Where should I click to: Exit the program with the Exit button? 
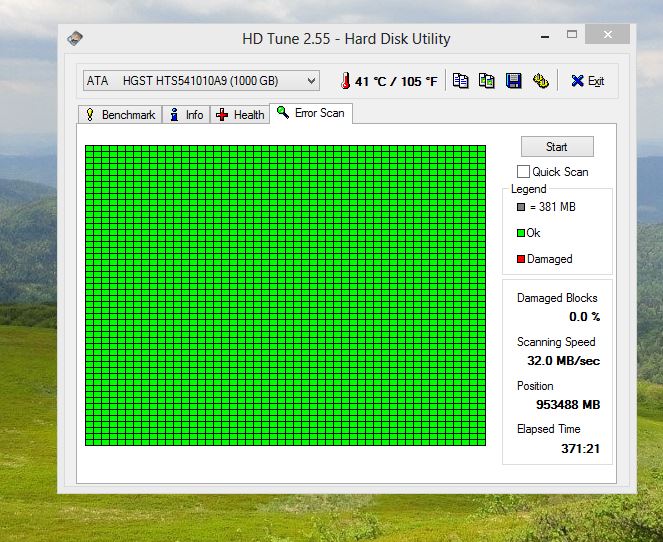pyautogui.click(x=587, y=81)
